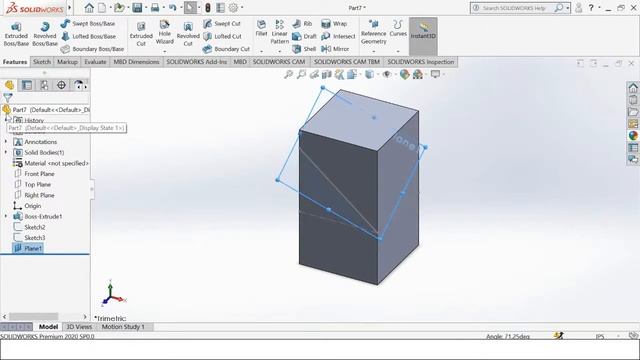This screenshot has height=360, width=640.
Task: Open the DisplayManager tab
Action: coord(78,85)
